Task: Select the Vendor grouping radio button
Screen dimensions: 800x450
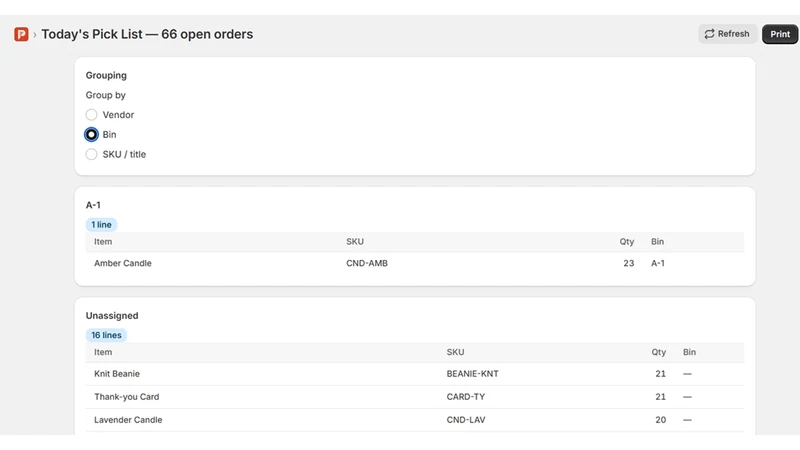Action: point(91,115)
